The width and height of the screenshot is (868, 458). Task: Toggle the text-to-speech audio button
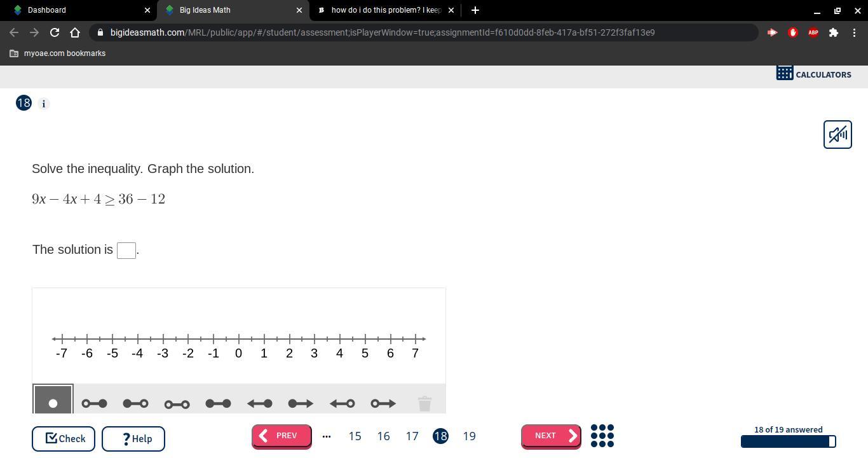point(837,134)
